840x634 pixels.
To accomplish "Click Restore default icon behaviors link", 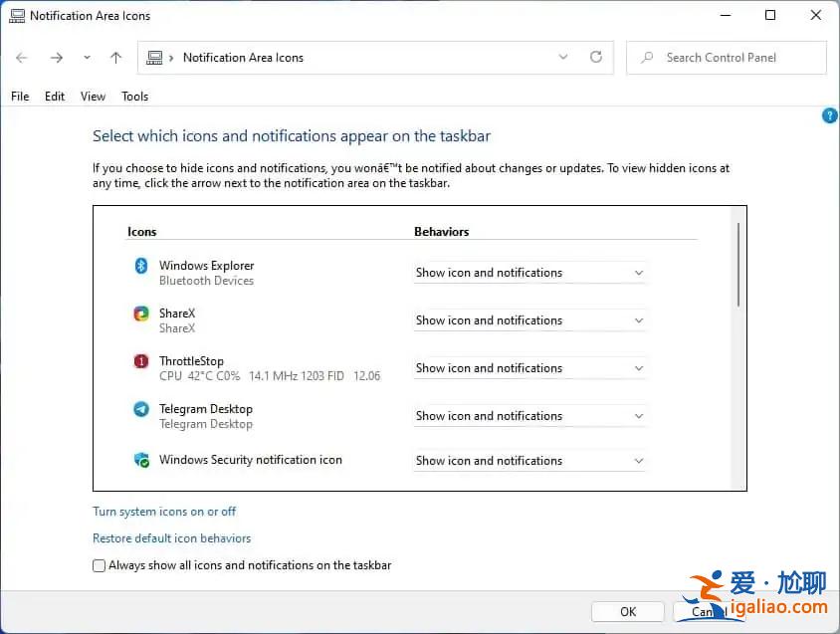I will pos(171,538).
